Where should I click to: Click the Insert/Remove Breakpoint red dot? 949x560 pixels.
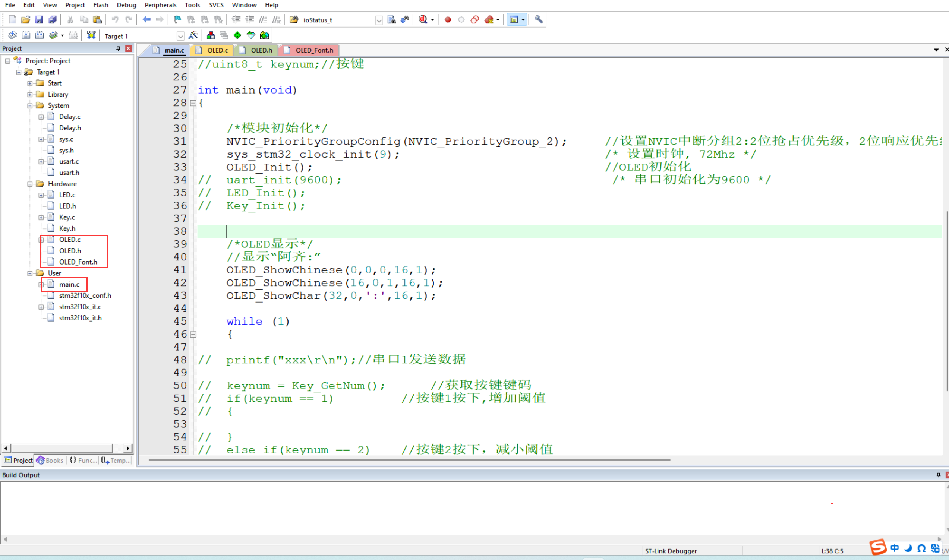point(448,20)
